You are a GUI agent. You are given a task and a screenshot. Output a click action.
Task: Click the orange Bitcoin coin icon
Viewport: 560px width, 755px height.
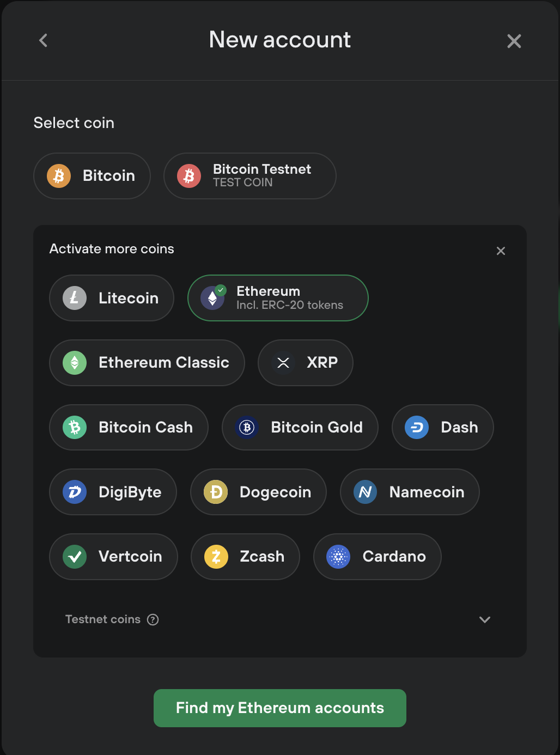[59, 176]
